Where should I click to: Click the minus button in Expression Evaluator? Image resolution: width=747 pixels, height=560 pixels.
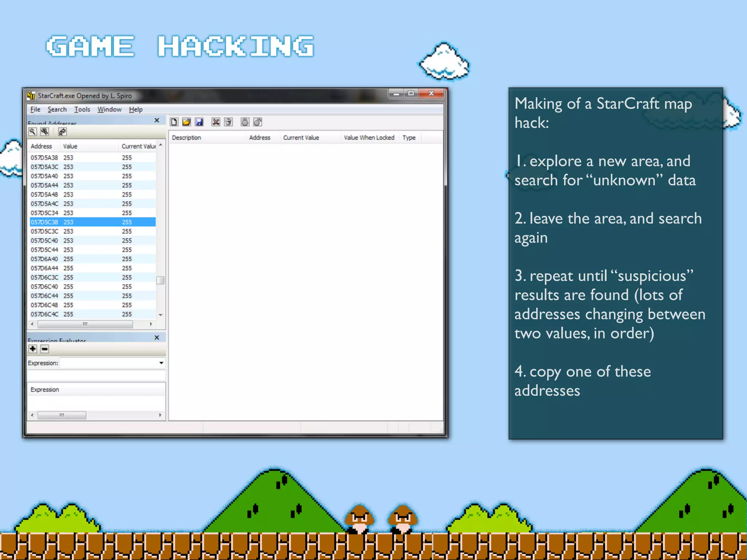coord(44,349)
